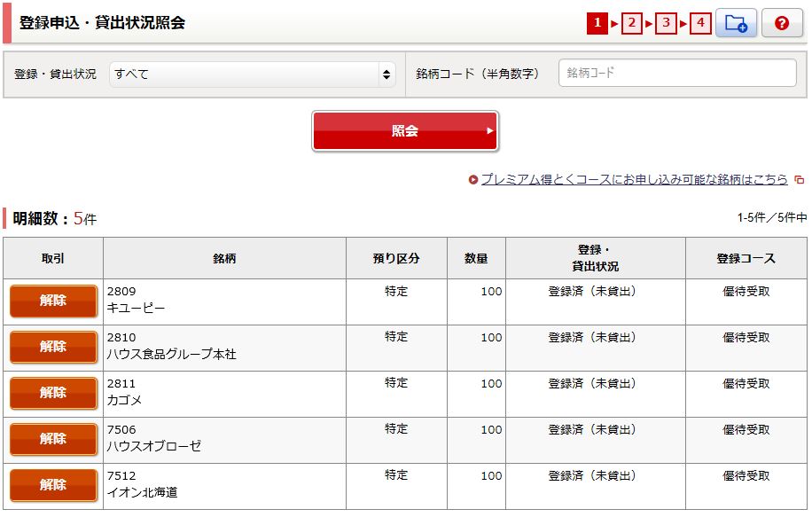Click the external window icon beside premium link
This screenshot has width=812, height=517.
click(x=800, y=180)
